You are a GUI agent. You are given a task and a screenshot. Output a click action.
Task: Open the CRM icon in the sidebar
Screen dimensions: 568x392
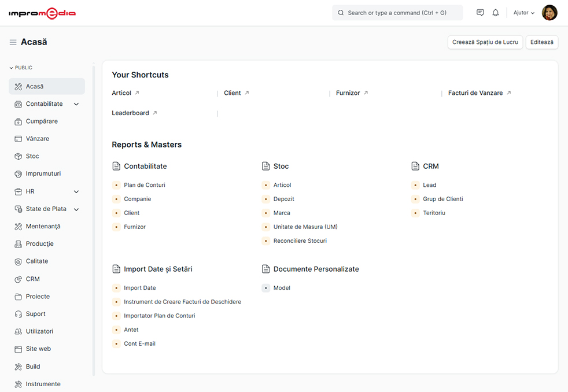(17, 279)
